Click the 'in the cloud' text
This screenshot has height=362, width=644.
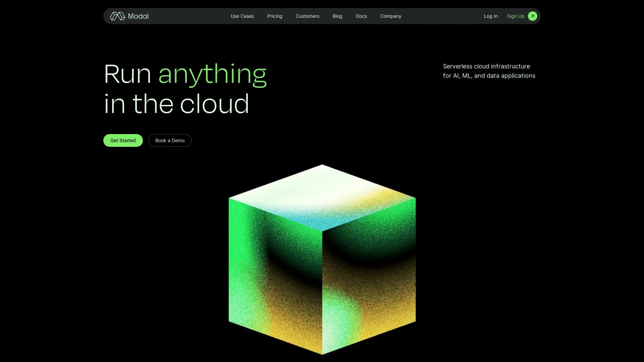(x=176, y=104)
